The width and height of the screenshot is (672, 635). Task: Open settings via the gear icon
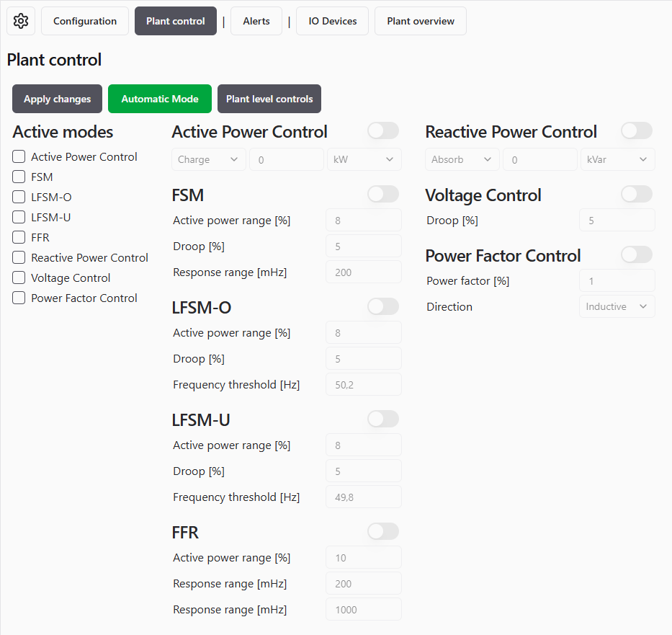click(x=21, y=21)
